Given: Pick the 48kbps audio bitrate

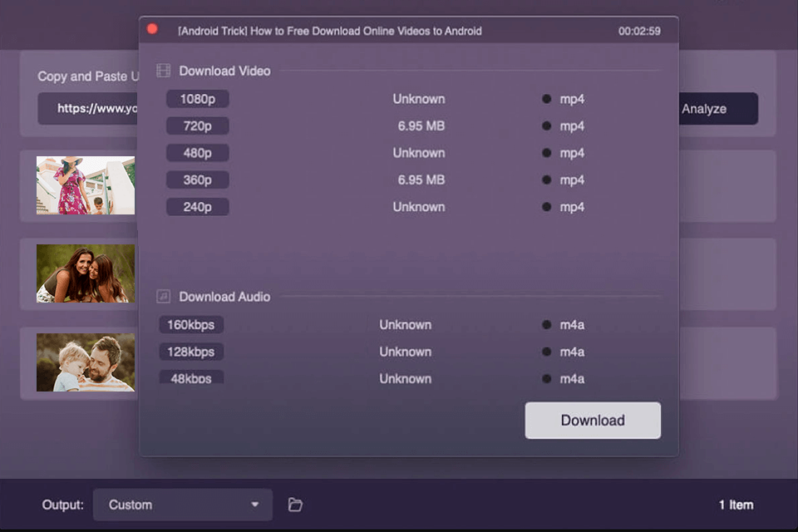Looking at the screenshot, I should (190, 377).
